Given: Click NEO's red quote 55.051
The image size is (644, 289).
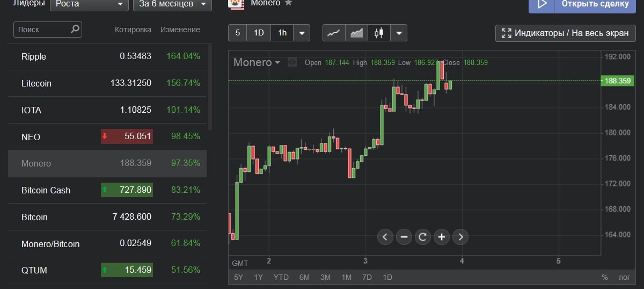Looking at the screenshot, I should click(x=127, y=136).
